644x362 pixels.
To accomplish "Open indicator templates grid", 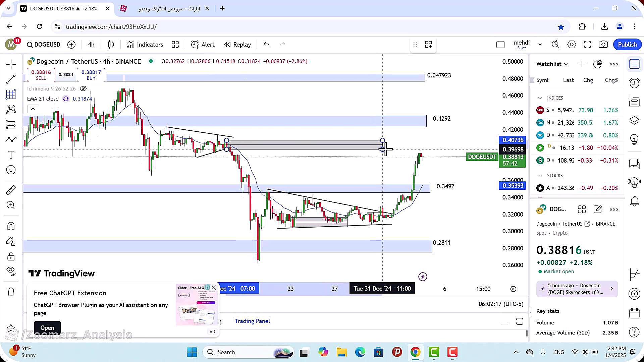I will [x=175, y=45].
